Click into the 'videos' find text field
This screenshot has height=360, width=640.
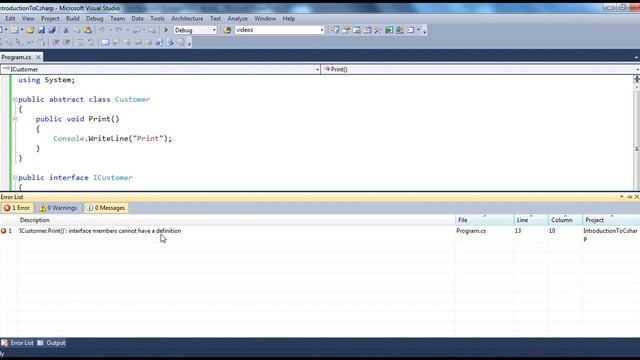pyautogui.click(x=277, y=30)
